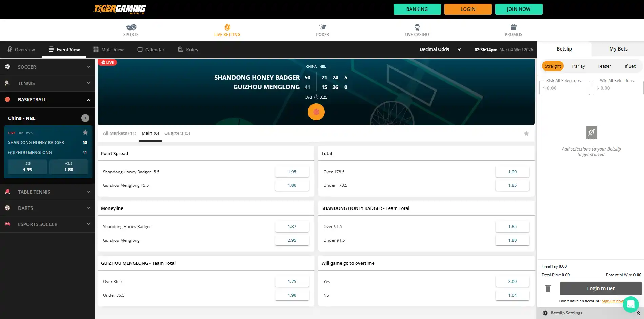
Task: Click the Esports Soccer controller icon
Action: click(7, 224)
